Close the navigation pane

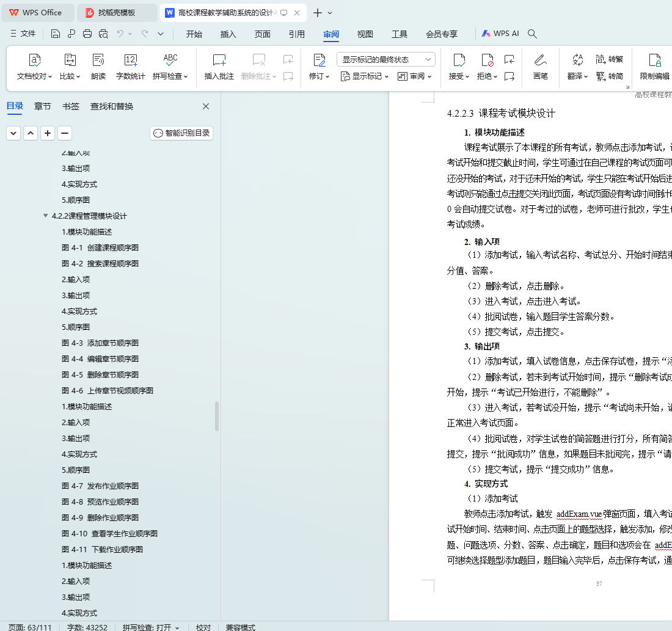(x=206, y=106)
